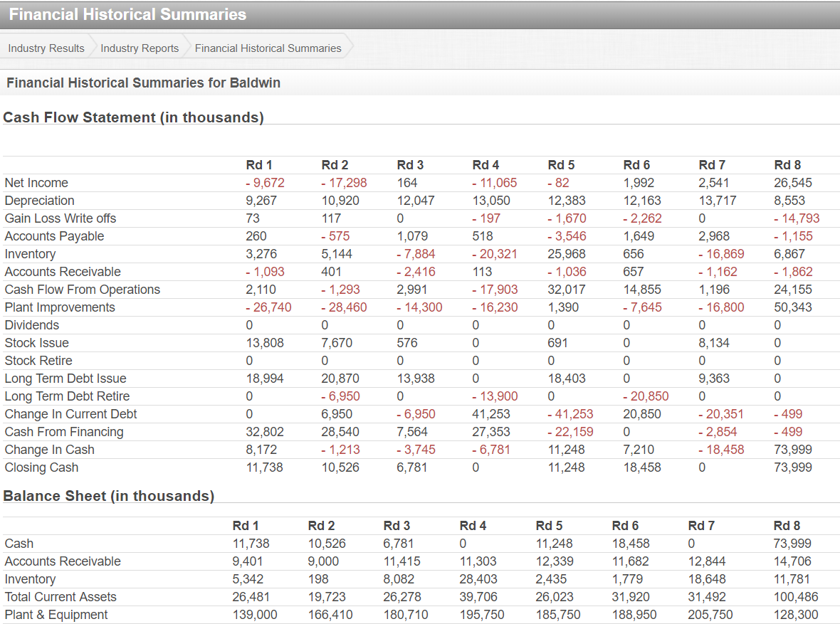Click Closing Cash value 10,526

pos(340,467)
